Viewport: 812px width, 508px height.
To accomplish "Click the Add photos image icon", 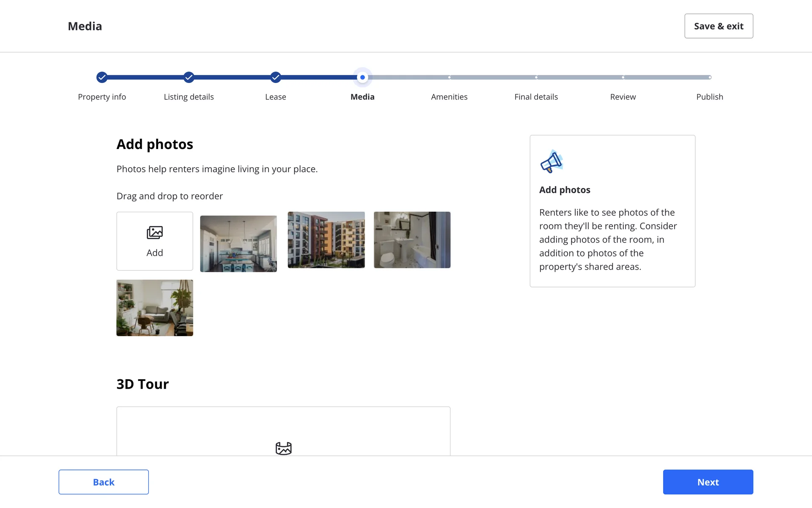I will click(154, 232).
